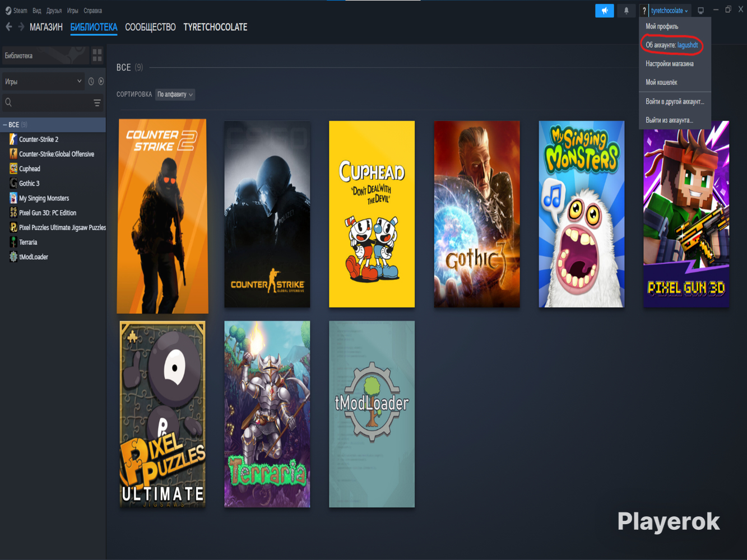
Task: Open the Друзья menu
Action: pos(54,11)
